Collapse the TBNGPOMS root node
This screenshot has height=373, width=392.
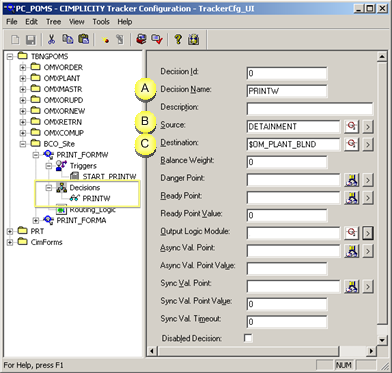(10, 56)
